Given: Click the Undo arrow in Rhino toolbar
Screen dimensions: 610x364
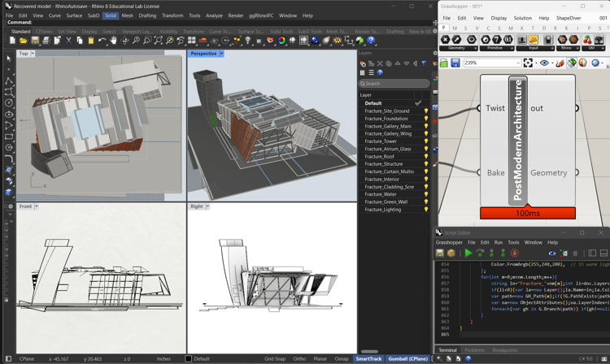Looking at the screenshot, I should click(x=102, y=41).
